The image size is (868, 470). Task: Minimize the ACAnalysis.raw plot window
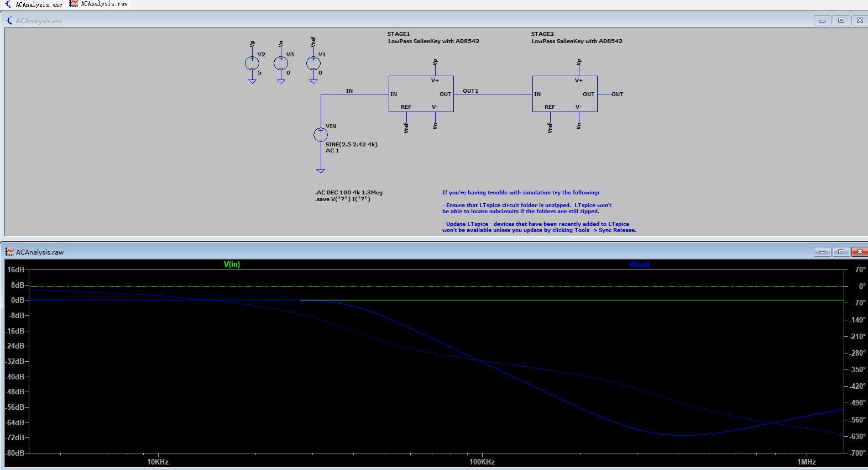822,252
